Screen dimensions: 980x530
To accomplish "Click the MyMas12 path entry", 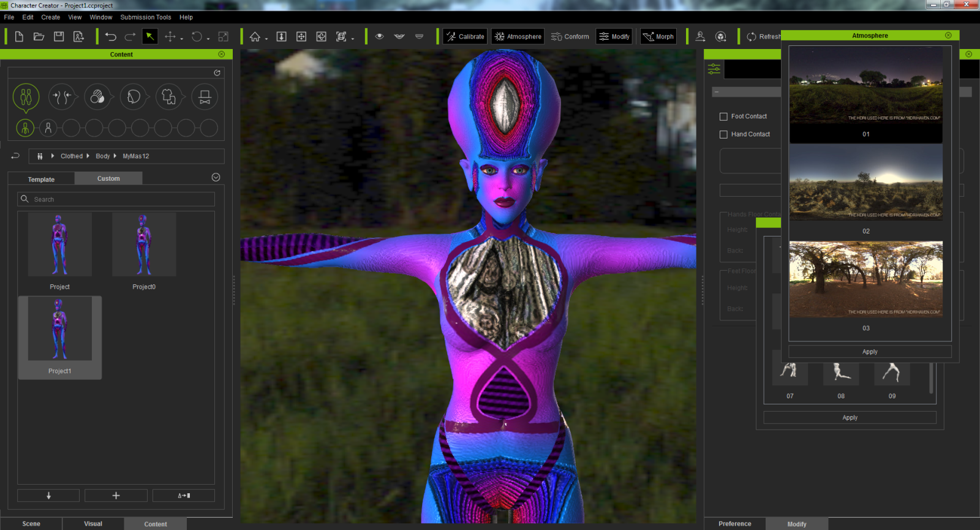I will pyautogui.click(x=136, y=156).
